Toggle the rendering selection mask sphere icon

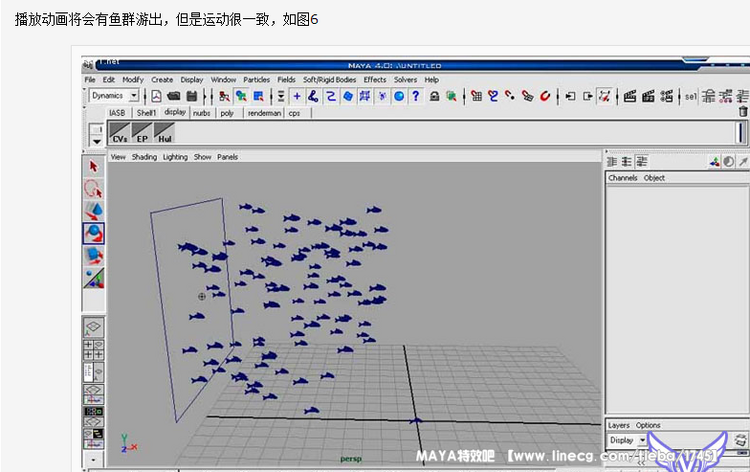(x=399, y=96)
